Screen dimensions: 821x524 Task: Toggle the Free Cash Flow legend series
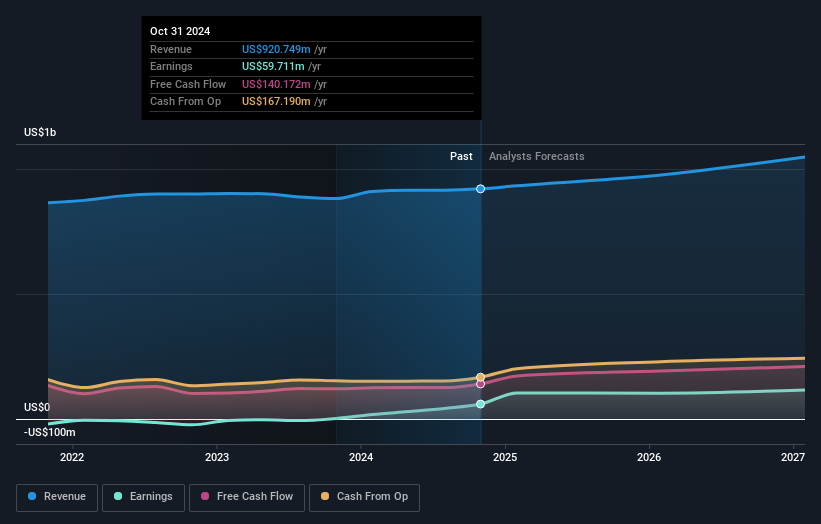tap(247, 497)
